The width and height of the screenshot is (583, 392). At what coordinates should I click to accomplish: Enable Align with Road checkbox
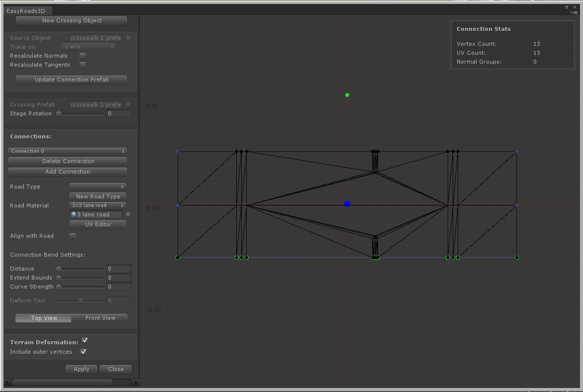pos(73,236)
